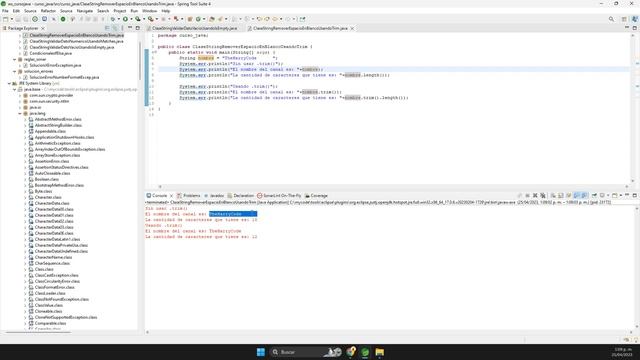Minimize the Console view
Viewport: 640px width, 360px height.
point(627,195)
